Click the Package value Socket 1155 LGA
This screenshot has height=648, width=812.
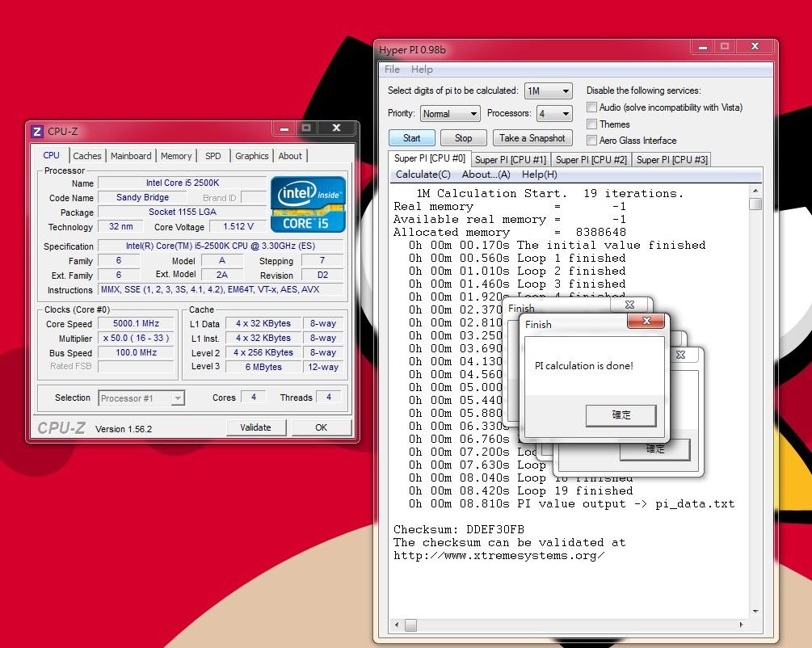coord(183,212)
